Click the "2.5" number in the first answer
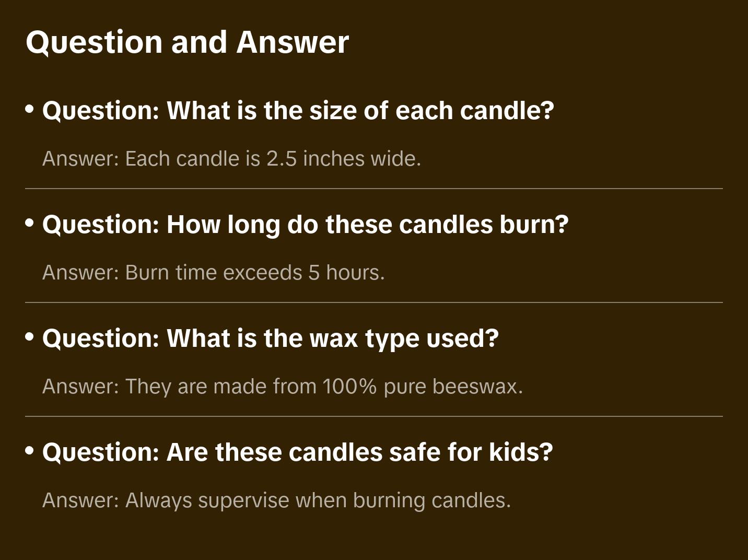This screenshot has height=560, width=748. [x=282, y=159]
